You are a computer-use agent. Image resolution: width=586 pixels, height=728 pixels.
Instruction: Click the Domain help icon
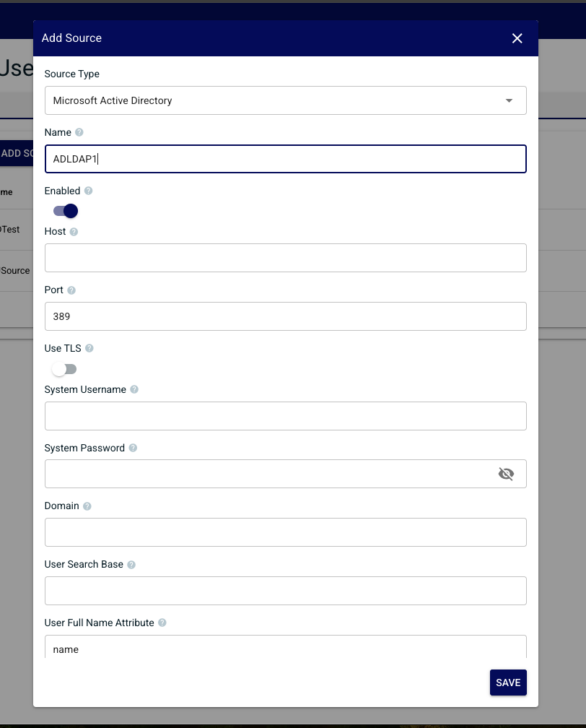click(87, 506)
